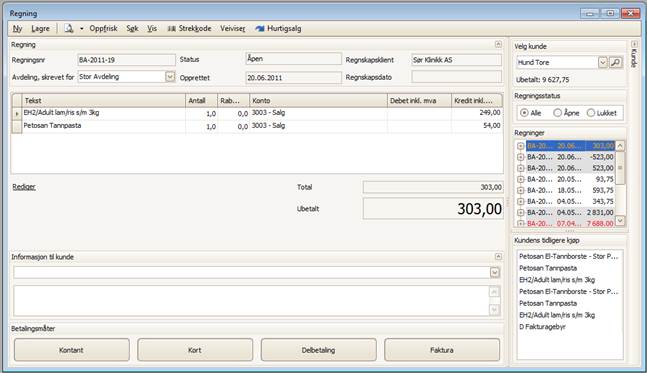647x373 pixels.
Task: Click the Rediger link
Action: pos(24,187)
